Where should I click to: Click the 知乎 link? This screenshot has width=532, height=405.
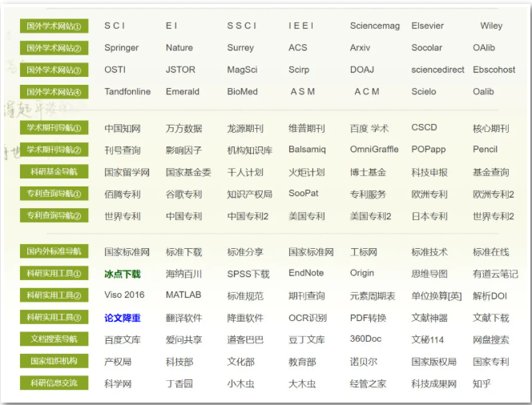482,383
